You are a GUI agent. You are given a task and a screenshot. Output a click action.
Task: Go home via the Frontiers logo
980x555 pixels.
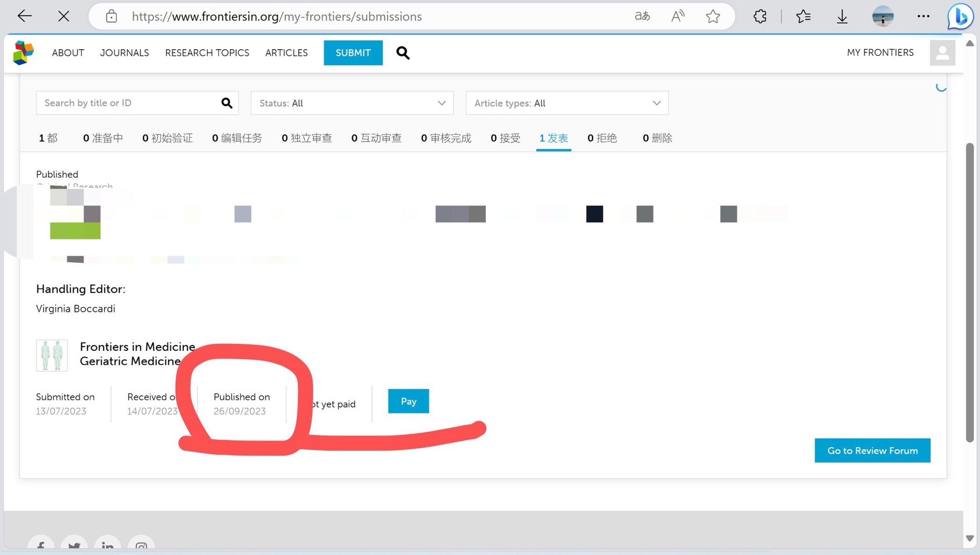[x=23, y=52]
